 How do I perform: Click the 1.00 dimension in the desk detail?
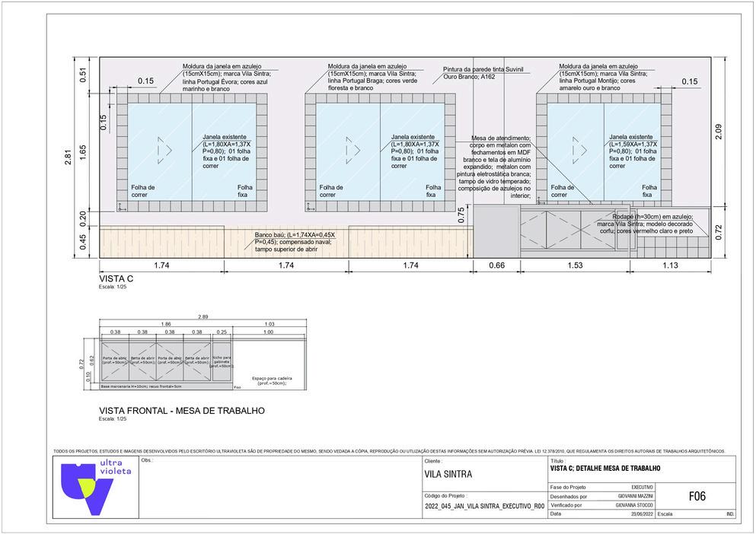[269, 332]
